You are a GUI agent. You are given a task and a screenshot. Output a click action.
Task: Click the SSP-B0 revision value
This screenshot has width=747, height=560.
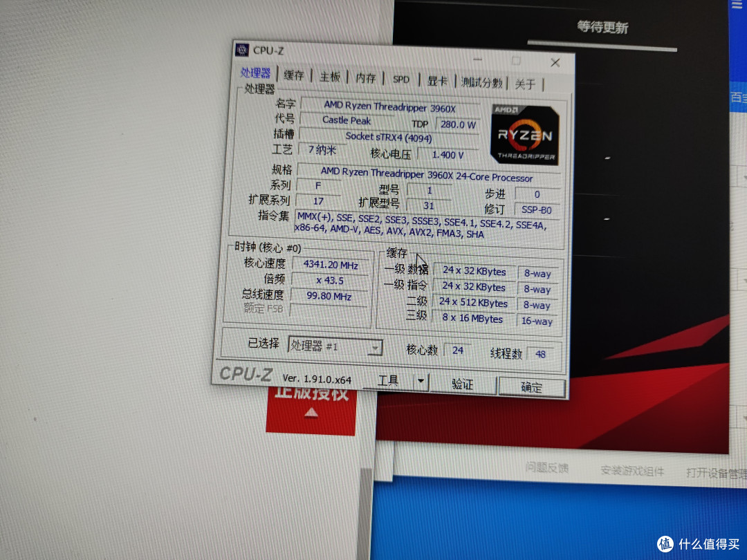pyautogui.click(x=537, y=209)
